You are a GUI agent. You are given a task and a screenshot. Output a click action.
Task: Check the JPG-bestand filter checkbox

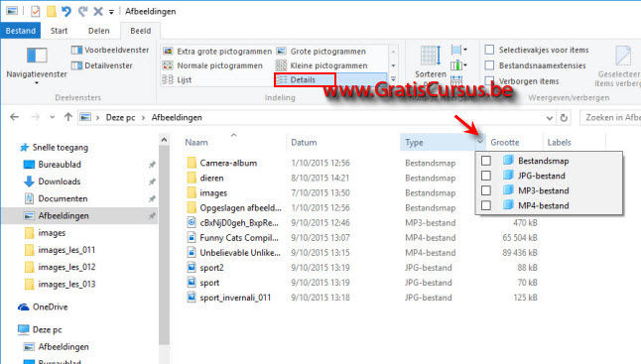pos(485,176)
